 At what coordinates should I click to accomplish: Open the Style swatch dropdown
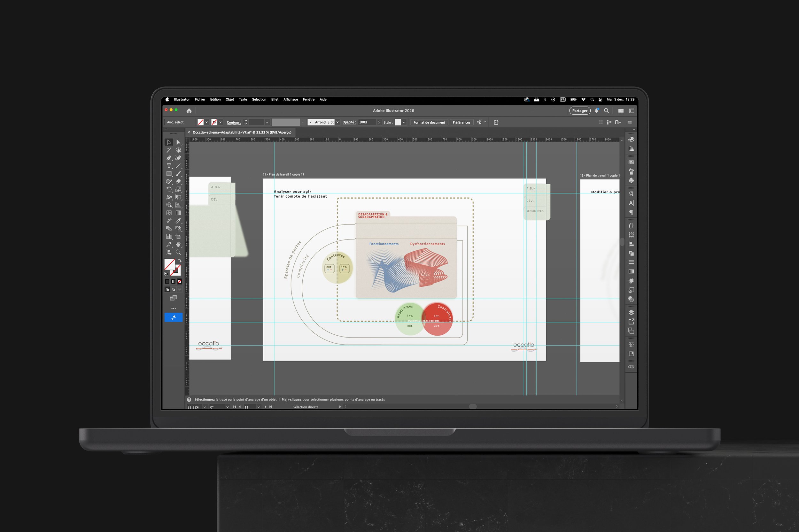point(404,122)
